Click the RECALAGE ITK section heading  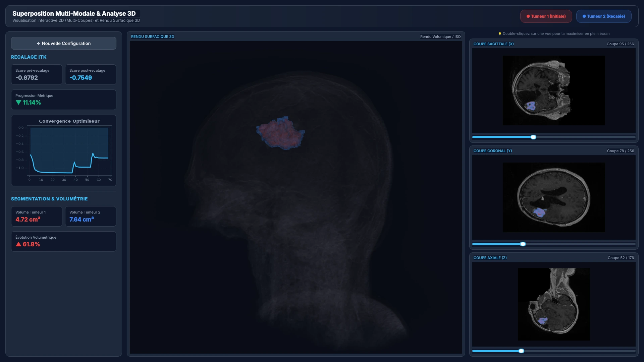pos(29,57)
